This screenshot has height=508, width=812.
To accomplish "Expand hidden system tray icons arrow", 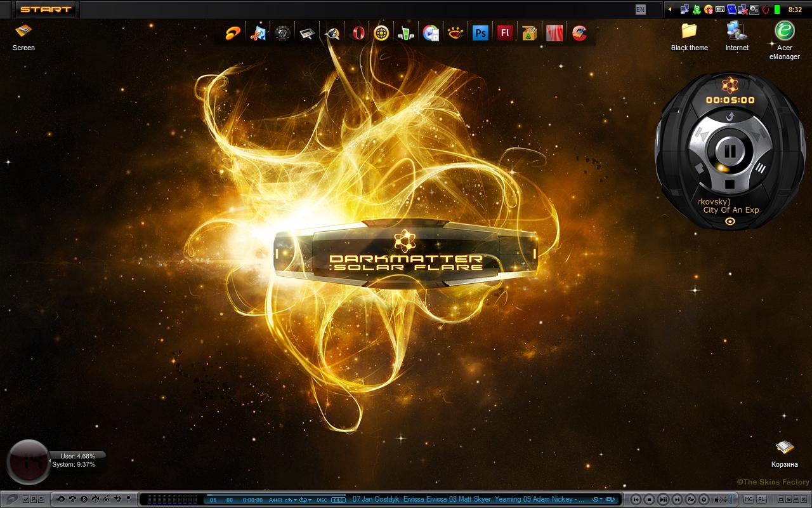I will click(670, 10).
